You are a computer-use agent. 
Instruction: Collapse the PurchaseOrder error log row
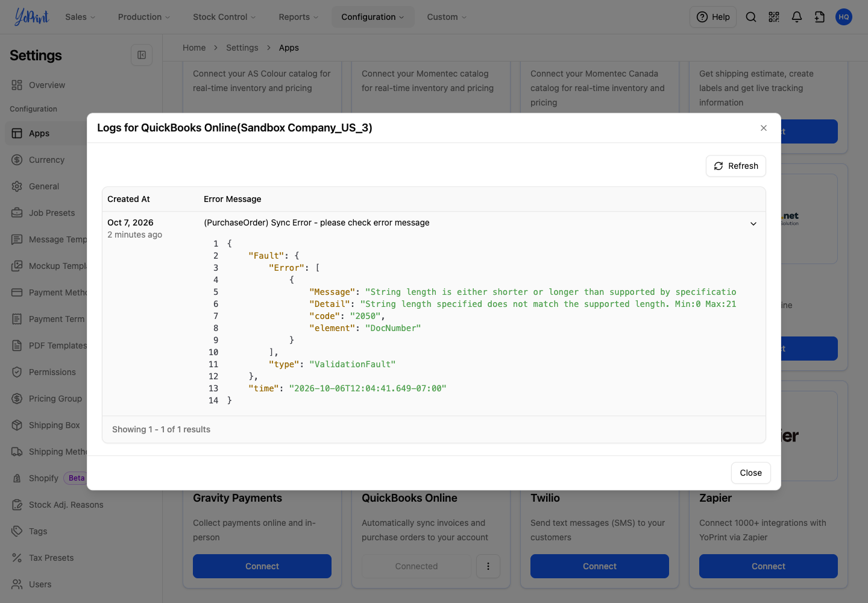tap(753, 224)
